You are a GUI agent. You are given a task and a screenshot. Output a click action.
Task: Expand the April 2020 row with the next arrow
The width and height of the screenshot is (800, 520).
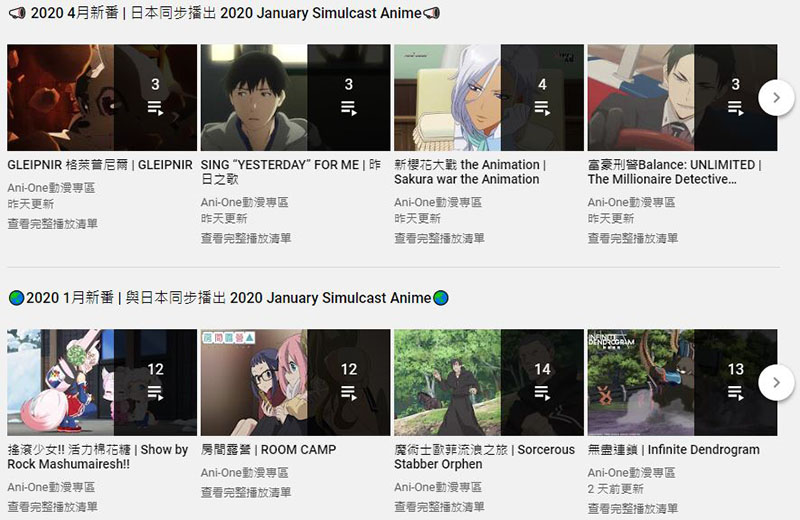pyautogui.click(x=776, y=97)
